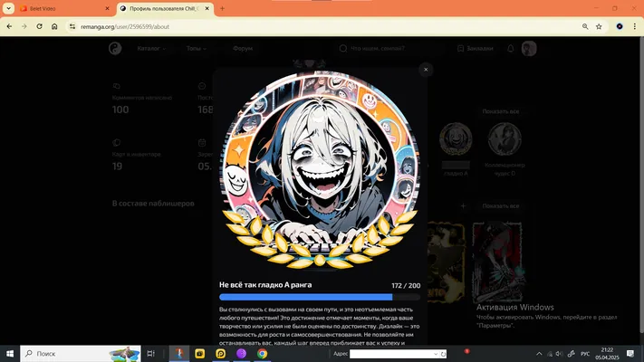Close the achievement popup with X
The image size is (644, 362).
pos(426,70)
